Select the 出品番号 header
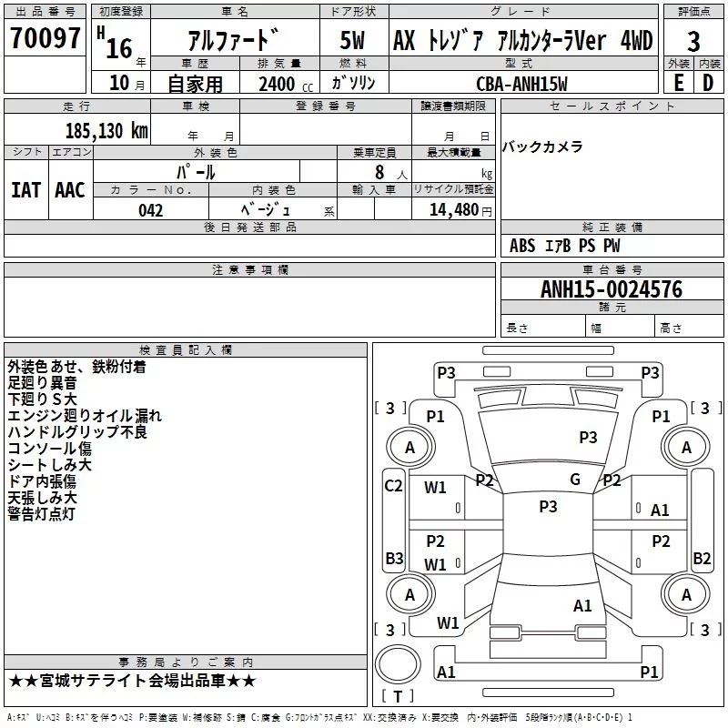 click(x=45, y=12)
